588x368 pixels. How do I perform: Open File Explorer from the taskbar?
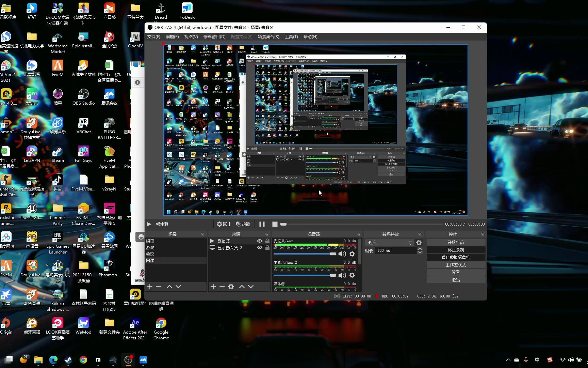(38, 360)
